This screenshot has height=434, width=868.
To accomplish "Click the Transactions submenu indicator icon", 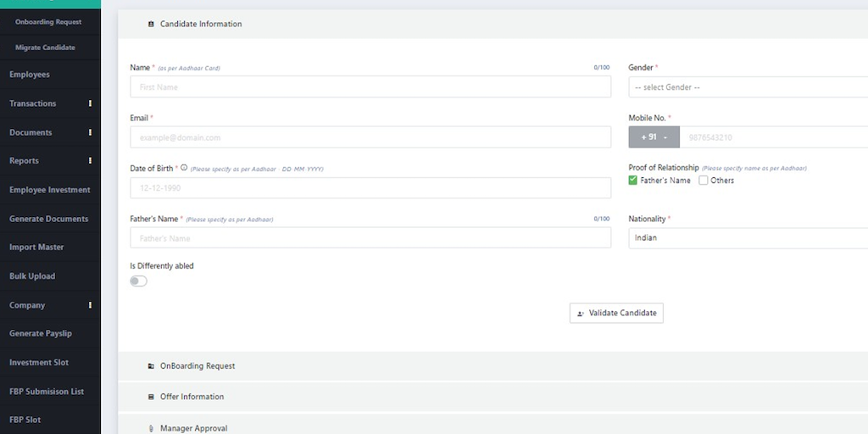I will tap(90, 103).
